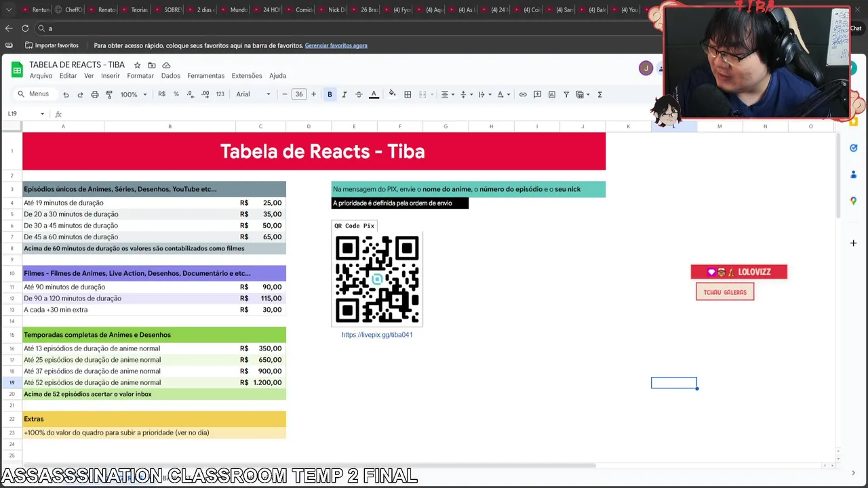The height and width of the screenshot is (488, 868).
Task: Click the collaborator avatar J
Action: 646,68
